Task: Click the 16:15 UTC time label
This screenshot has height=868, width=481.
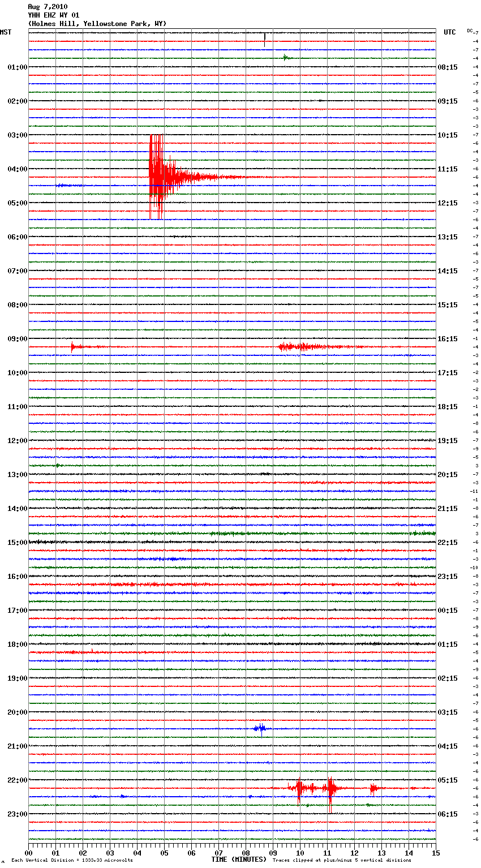Action: 448,339
